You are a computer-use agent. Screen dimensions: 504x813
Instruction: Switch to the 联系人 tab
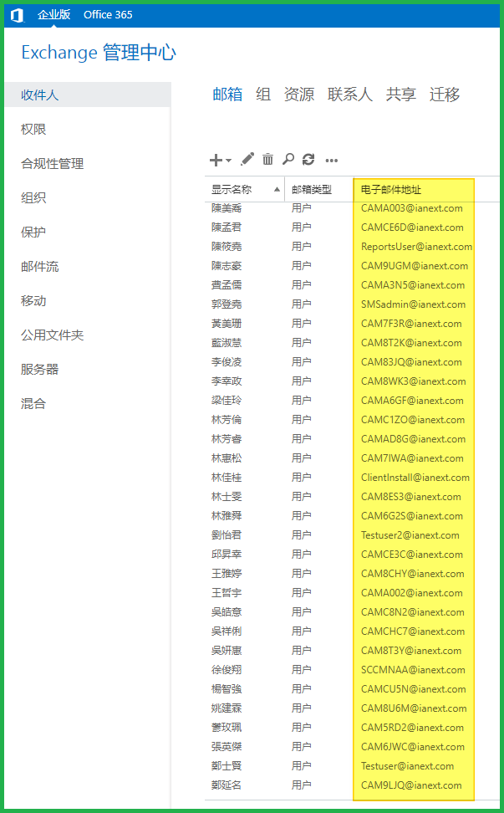(349, 95)
